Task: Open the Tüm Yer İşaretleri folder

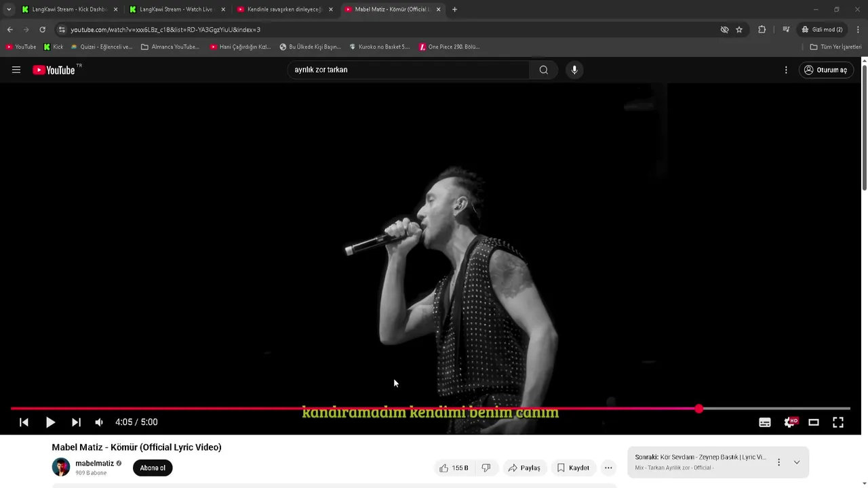Action: tap(835, 47)
